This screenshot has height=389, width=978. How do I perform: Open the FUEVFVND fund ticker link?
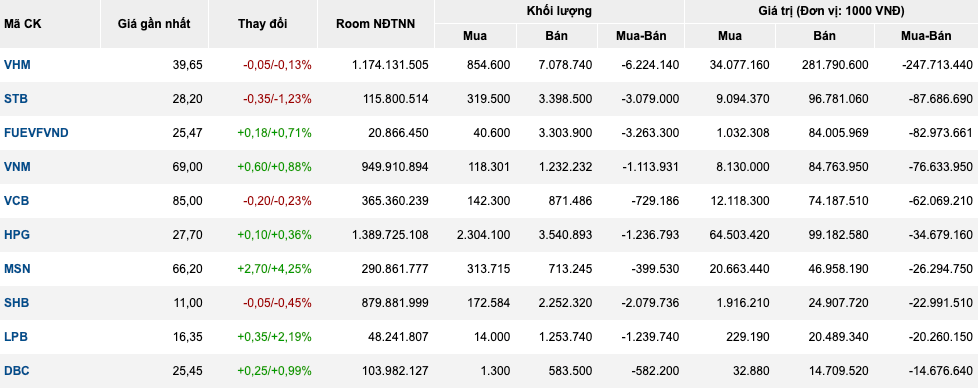(36, 133)
